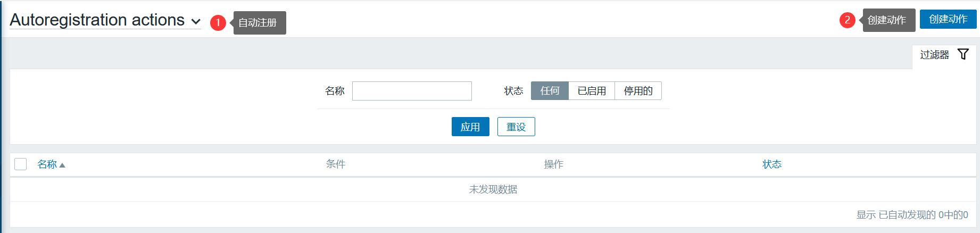Image resolution: width=980 pixels, height=233 pixels.
Task: Select the 任何 status option
Action: (550, 91)
